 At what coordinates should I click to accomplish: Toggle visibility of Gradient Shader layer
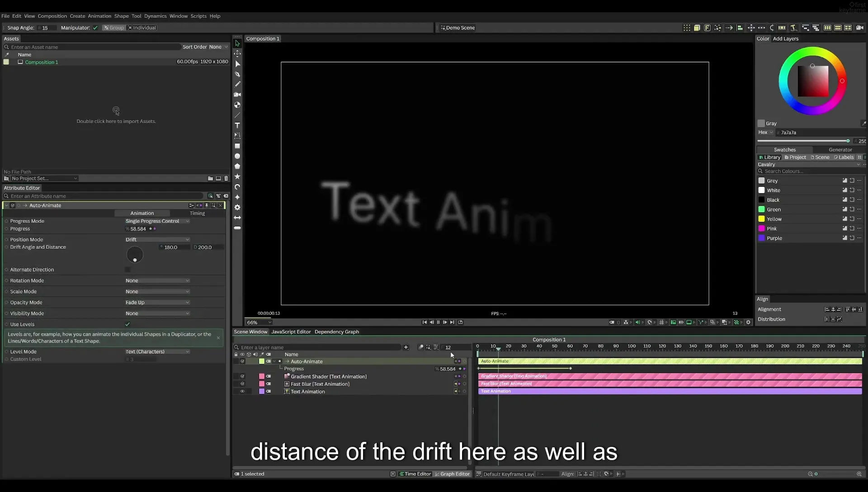pyautogui.click(x=242, y=376)
